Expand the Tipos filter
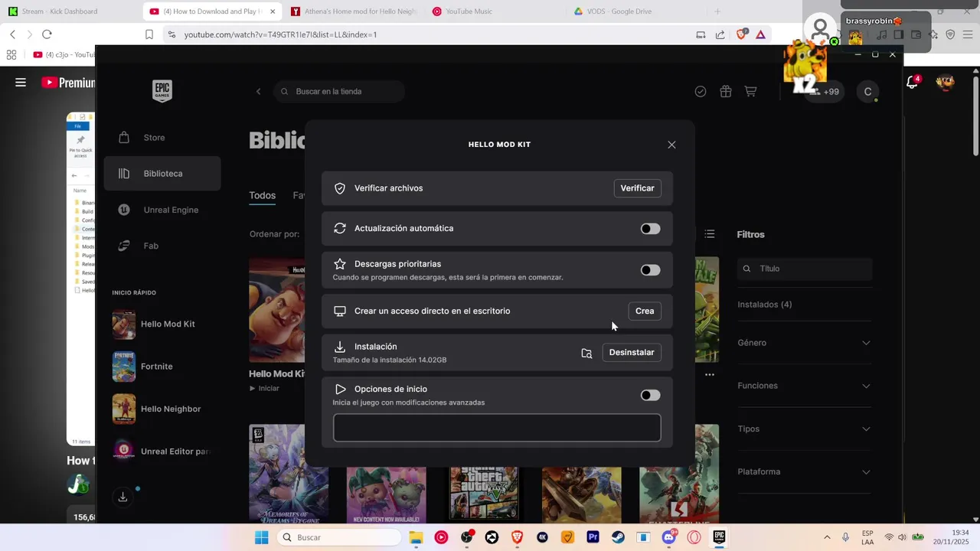 [x=804, y=429]
